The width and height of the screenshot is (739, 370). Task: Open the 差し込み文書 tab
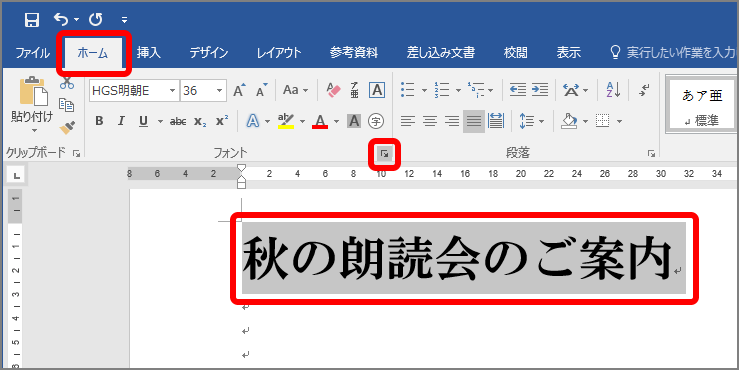[x=441, y=52]
